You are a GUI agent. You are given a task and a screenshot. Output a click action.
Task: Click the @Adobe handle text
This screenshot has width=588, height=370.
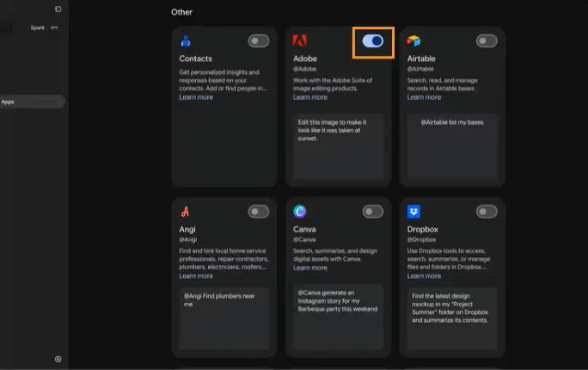tap(304, 69)
